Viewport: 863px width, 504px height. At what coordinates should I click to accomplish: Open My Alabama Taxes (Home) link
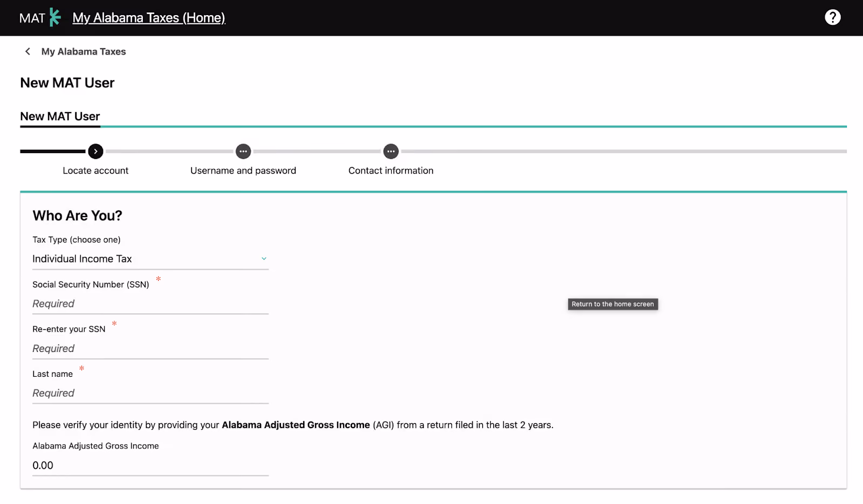tap(149, 18)
